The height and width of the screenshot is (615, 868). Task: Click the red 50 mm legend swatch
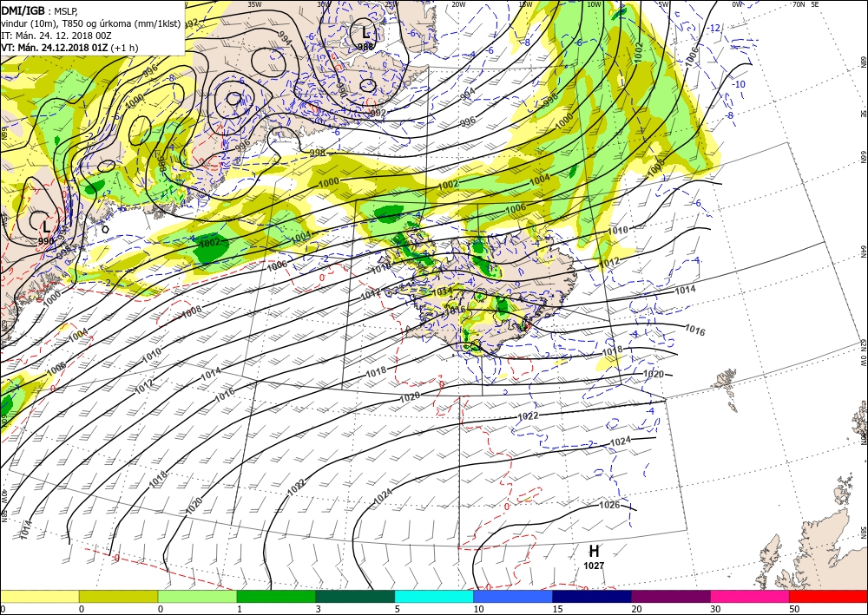828,596
